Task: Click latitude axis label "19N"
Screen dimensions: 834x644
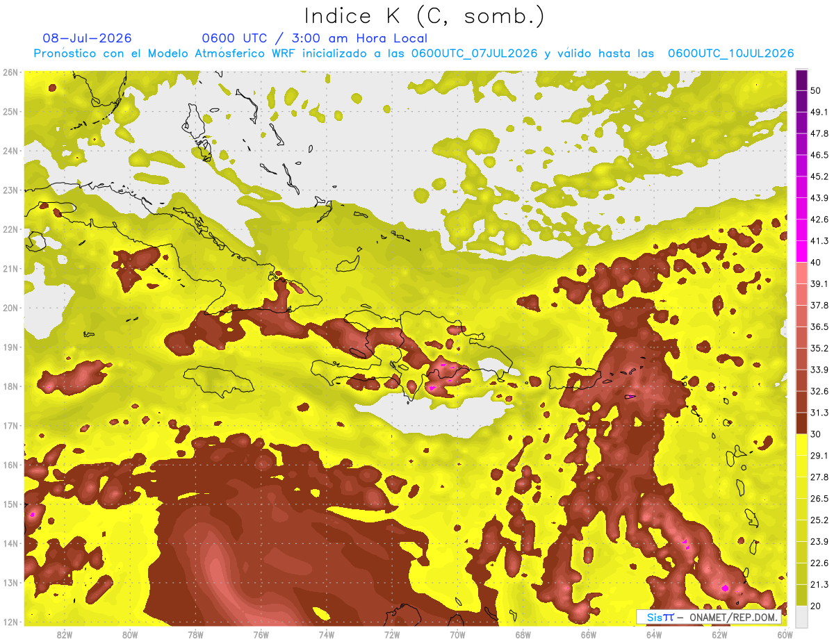Action: (x=10, y=347)
